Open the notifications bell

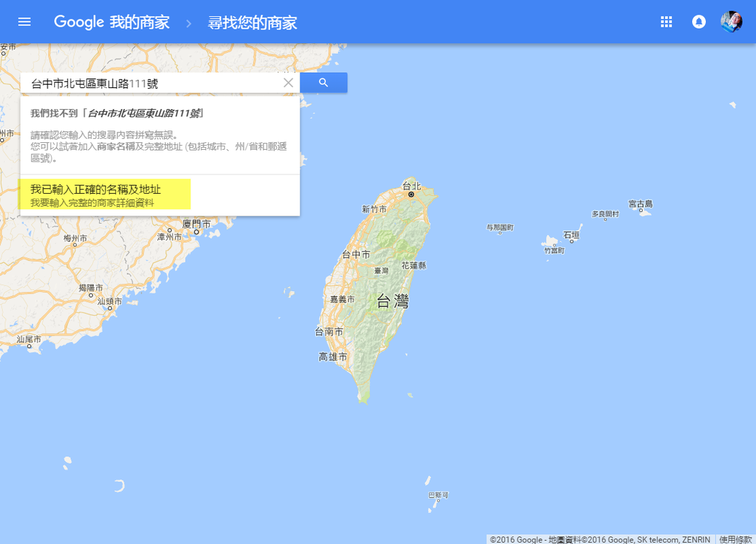[x=699, y=22]
